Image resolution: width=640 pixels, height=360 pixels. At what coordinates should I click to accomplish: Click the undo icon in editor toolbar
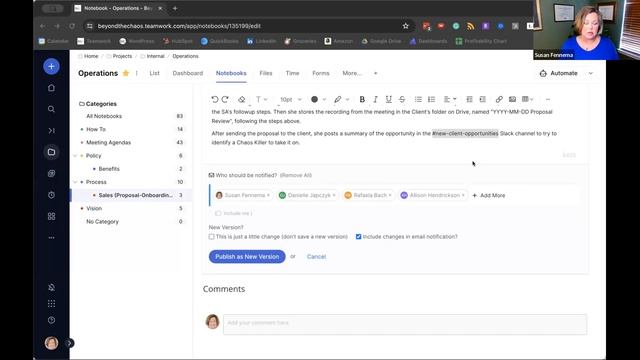coord(215,99)
